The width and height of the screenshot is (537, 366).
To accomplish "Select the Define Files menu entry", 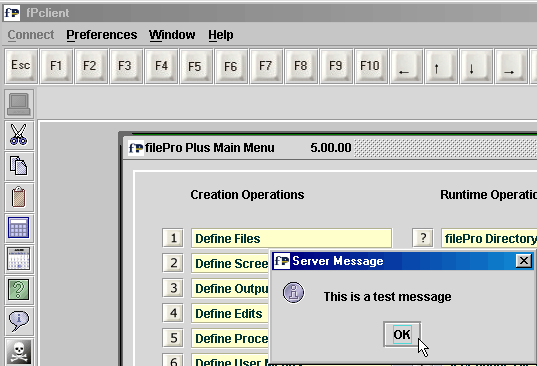I will tap(291, 238).
